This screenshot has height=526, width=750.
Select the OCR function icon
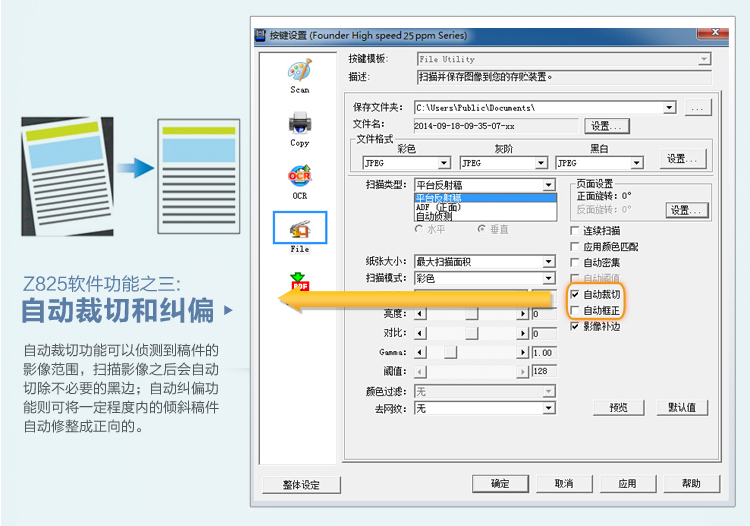click(x=300, y=178)
